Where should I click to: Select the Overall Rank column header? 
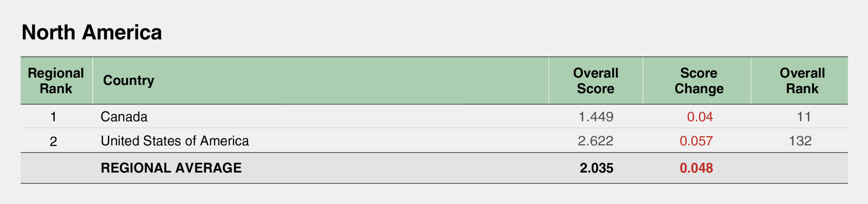[x=802, y=81]
